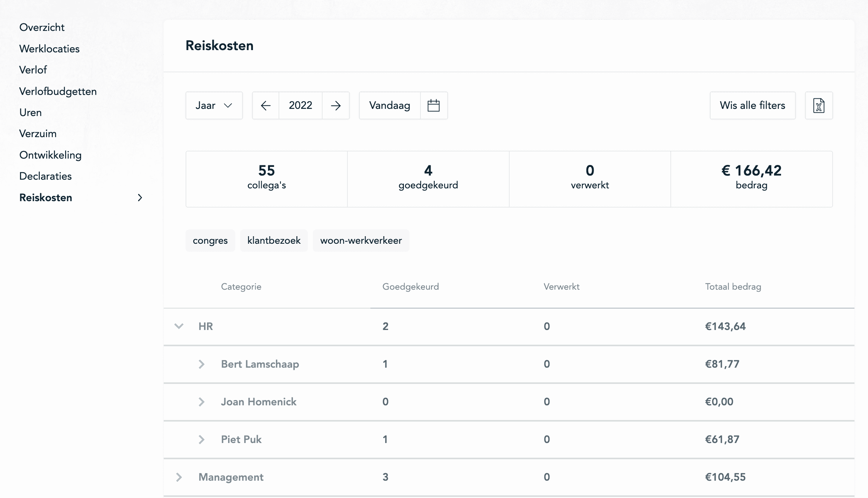Viewport: 868px width, 498px height.
Task: Open Reiskosten submenu arrow in sidebar
Action: [x=140, y=198]
